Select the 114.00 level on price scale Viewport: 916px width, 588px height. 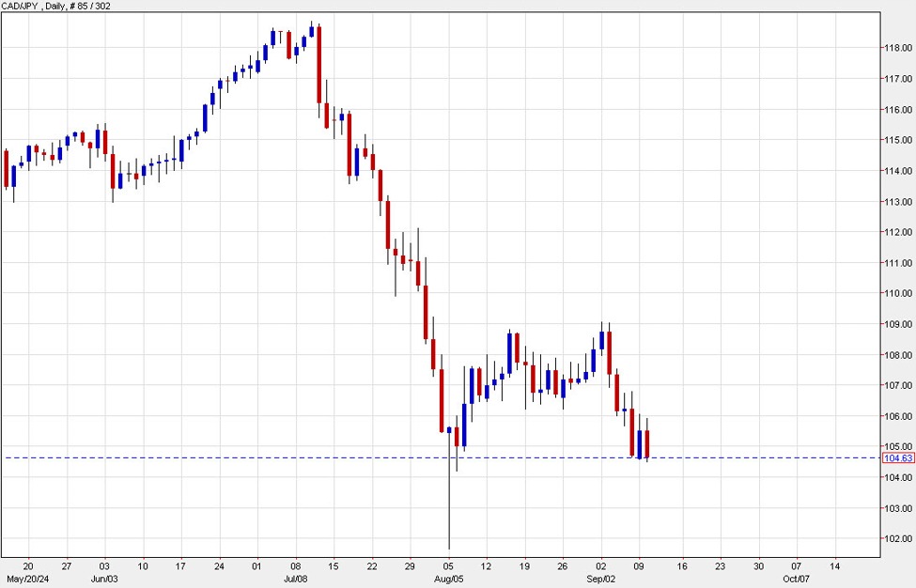tap(898, 171)
